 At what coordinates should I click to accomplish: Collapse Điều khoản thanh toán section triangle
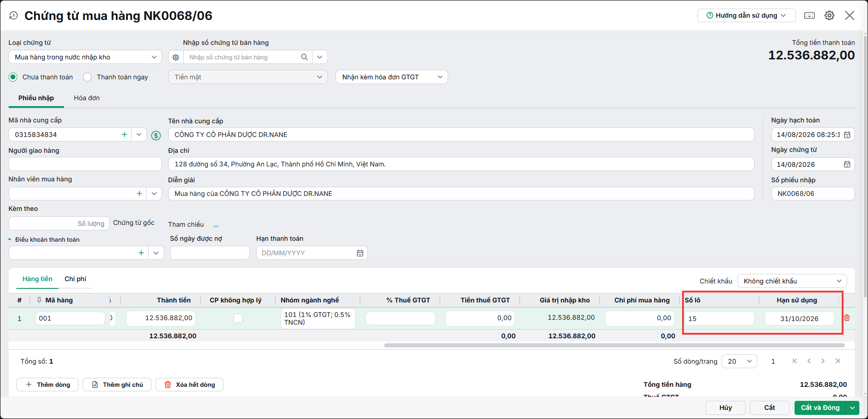click(10, 239)
